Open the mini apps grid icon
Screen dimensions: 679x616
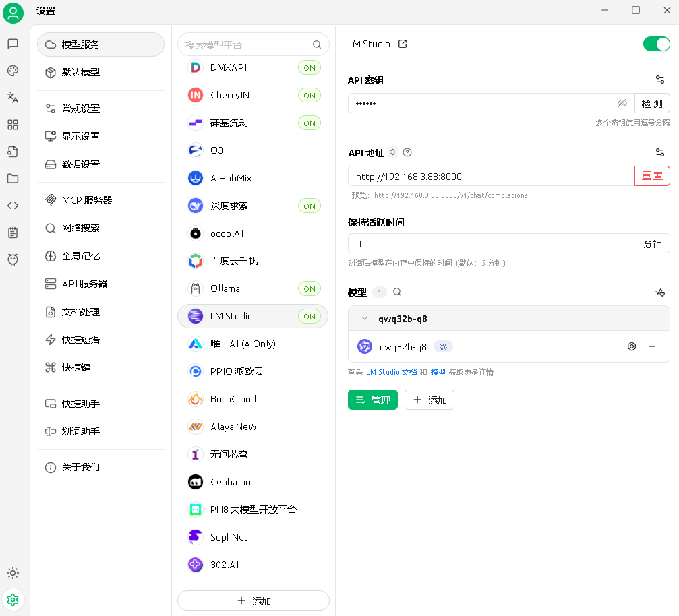click(x=13, y=125)
